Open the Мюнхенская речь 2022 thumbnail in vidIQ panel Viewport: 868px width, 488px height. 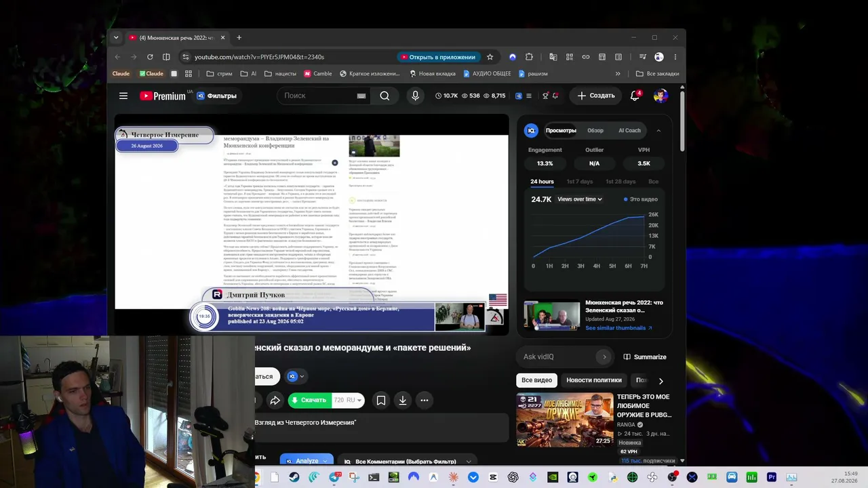pyautogui.click(x=551, y=315)
